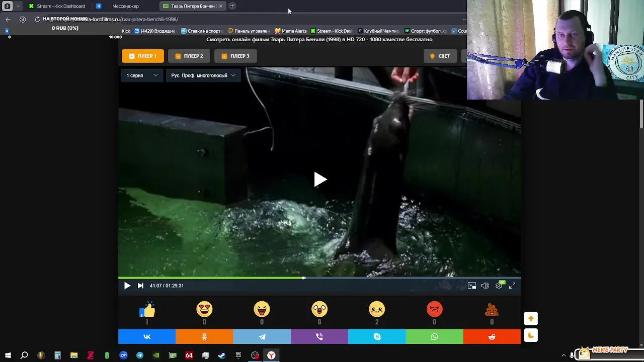Select the ПЛЕЕР 2 tab

[x=189, y=56]
